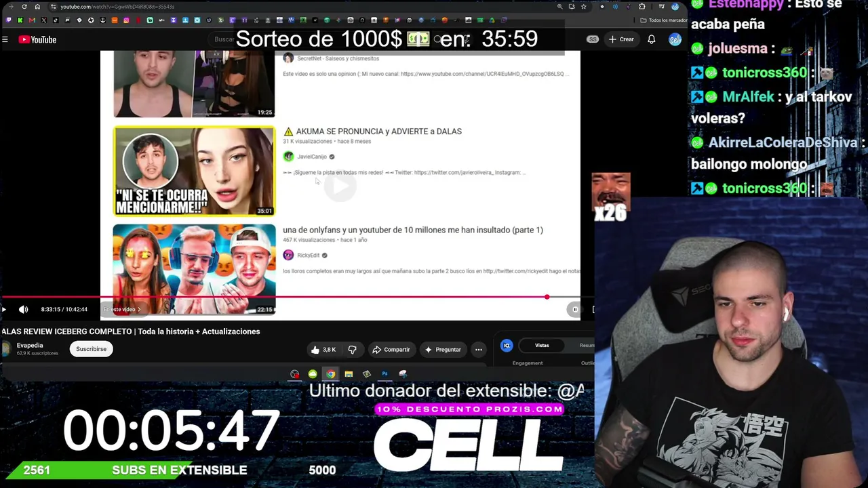Open the Todos los marcadores folder
This screenshot has width=868, height=488.
663,20
